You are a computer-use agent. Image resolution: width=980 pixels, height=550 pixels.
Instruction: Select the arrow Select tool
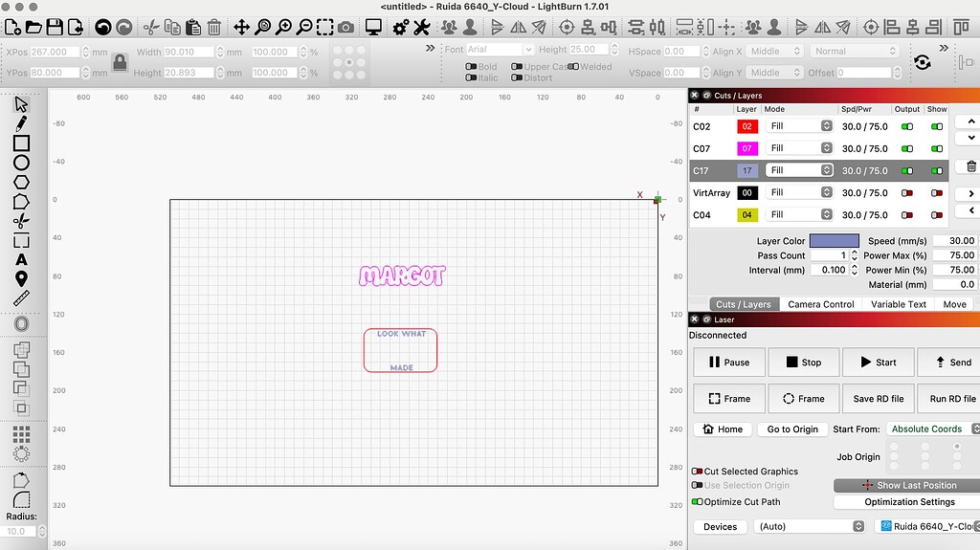click(21, 104)
